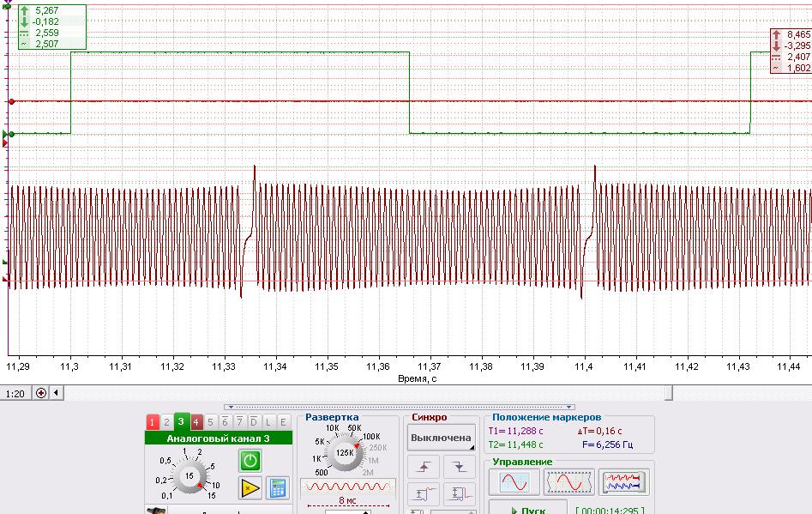Open the D channel tab
812x514 pixels.
(254, 422)
